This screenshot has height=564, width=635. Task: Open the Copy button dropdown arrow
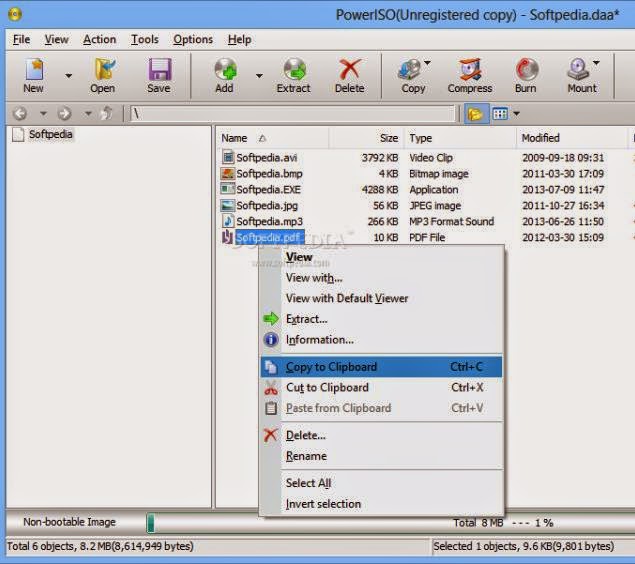tap(427, 63)
